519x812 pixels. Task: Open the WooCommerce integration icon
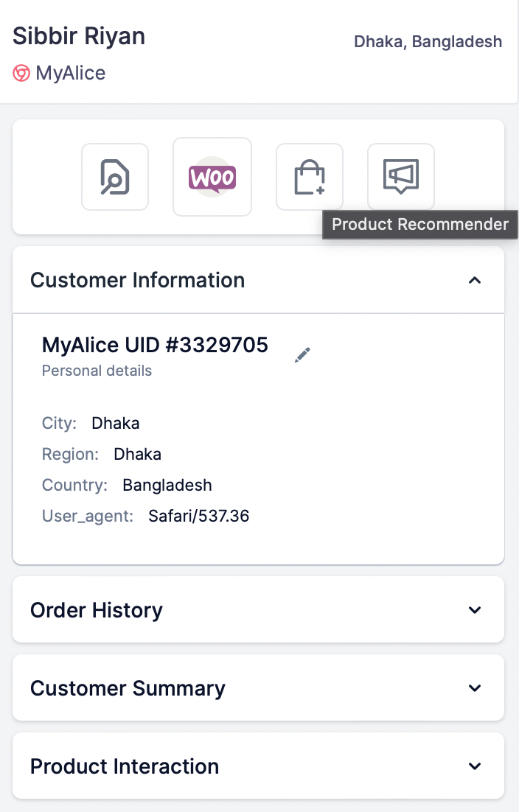click(212, 177)
